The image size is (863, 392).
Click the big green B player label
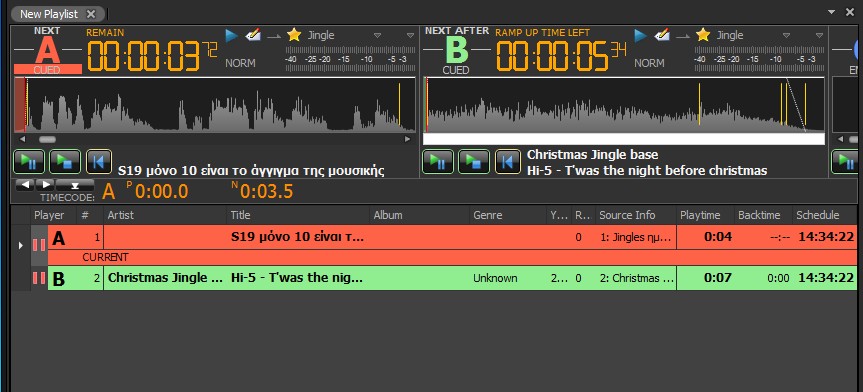coord(456,51)
